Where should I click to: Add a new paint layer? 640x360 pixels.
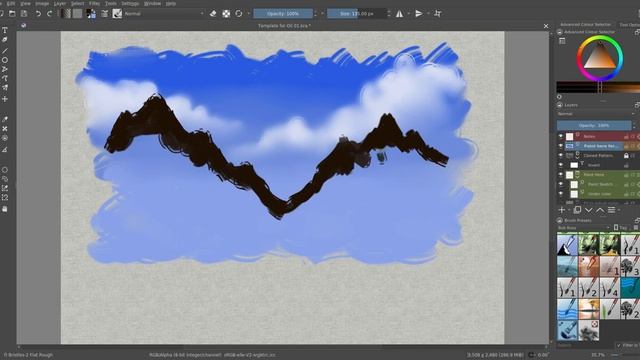click(x=562, y=210)
